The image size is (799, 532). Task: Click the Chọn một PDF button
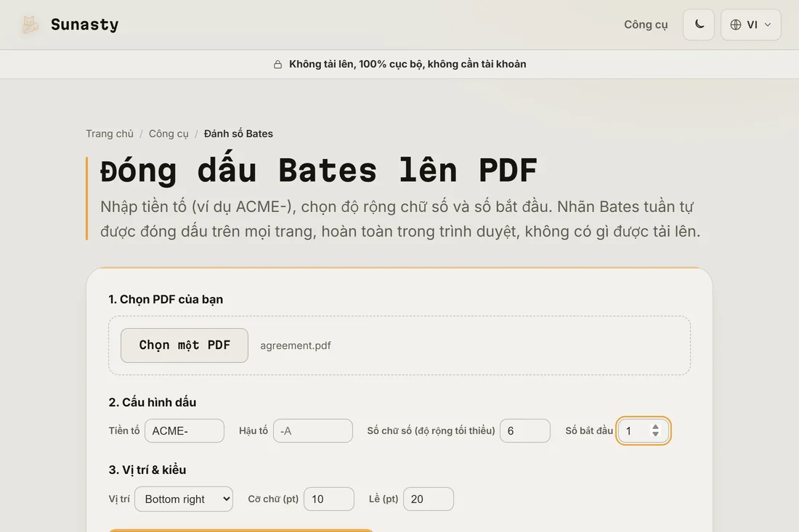click(184, 345)
